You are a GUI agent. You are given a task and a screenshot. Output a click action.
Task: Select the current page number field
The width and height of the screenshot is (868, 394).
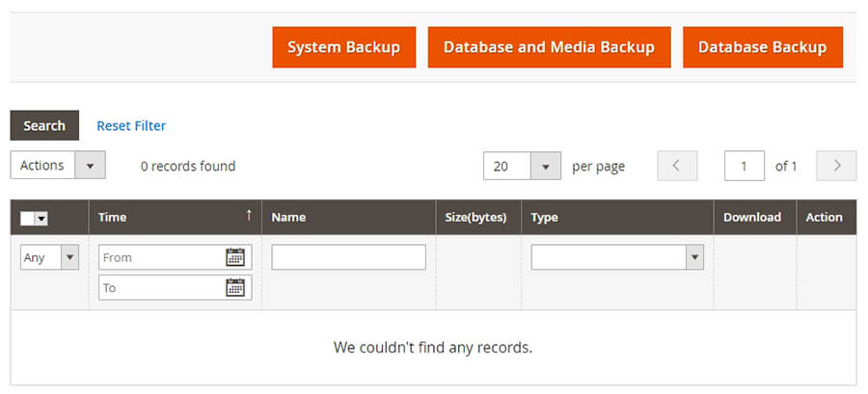click(744, 166)
